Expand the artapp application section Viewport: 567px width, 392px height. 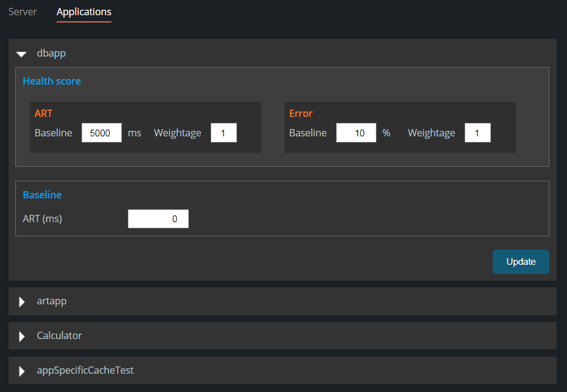[52, 301]
